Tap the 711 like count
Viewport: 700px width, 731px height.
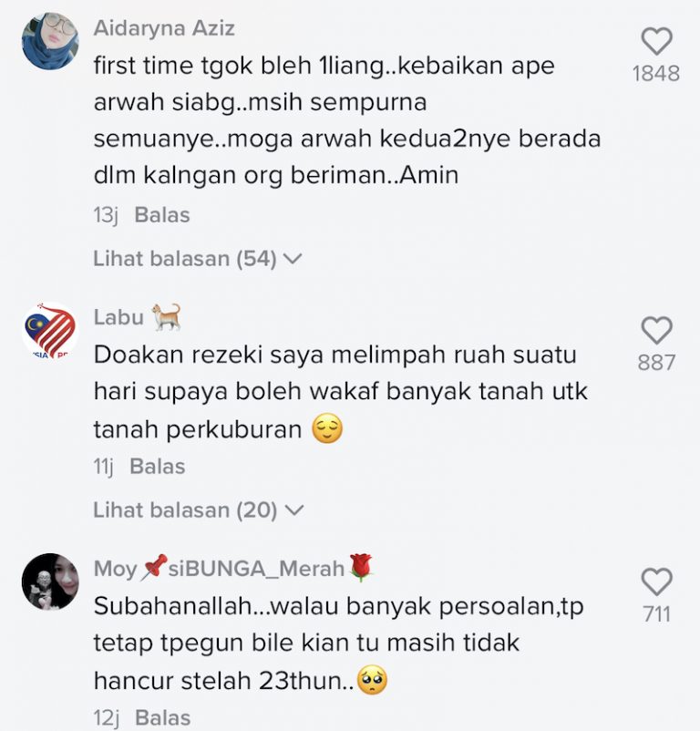(656, 614)
